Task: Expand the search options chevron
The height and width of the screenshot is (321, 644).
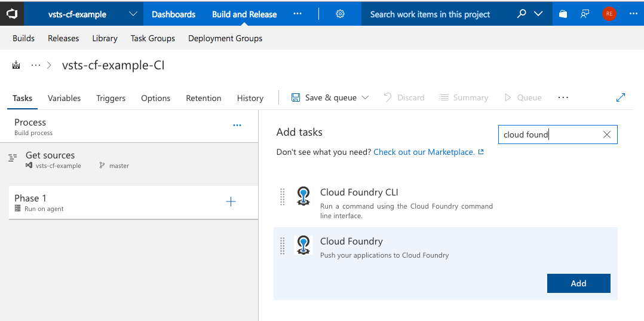Action: point(538,14)
